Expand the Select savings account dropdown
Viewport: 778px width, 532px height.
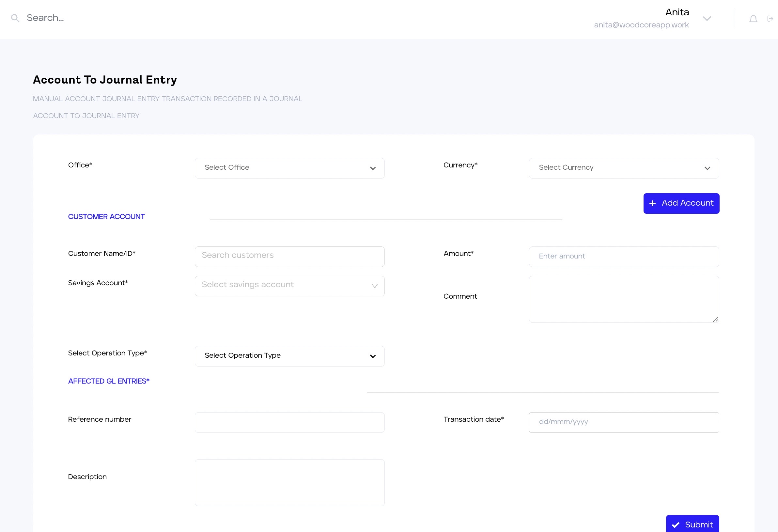(289, 286)
